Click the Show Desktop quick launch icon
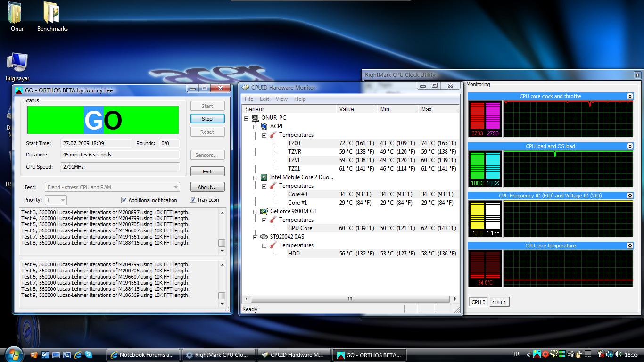The height and width of the screenshot is (362, 644). (56, 354)
